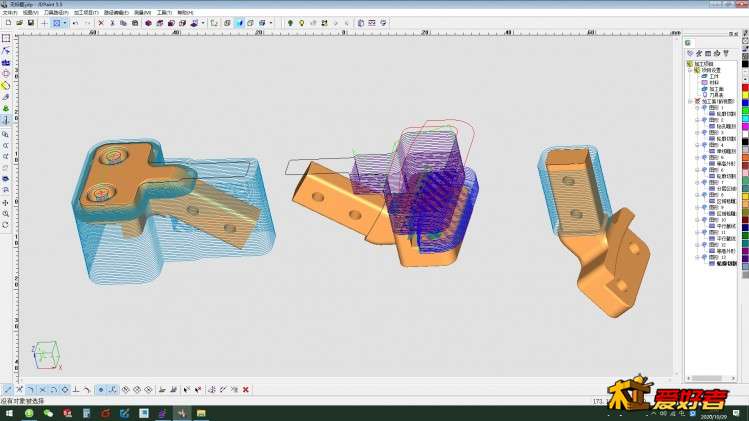The image size is (749, 421).
Task: Save the document with the floppy disk icon
Action: (x=31, y=23)
